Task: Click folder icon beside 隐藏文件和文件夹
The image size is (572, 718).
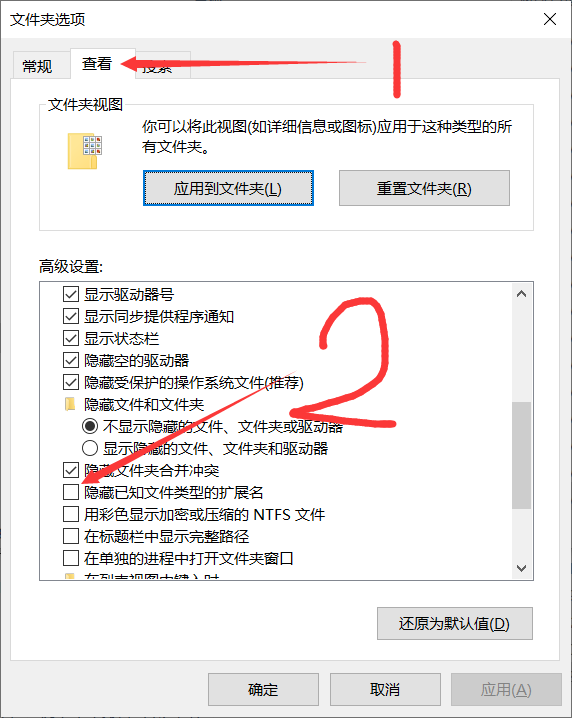Action: 70,404
